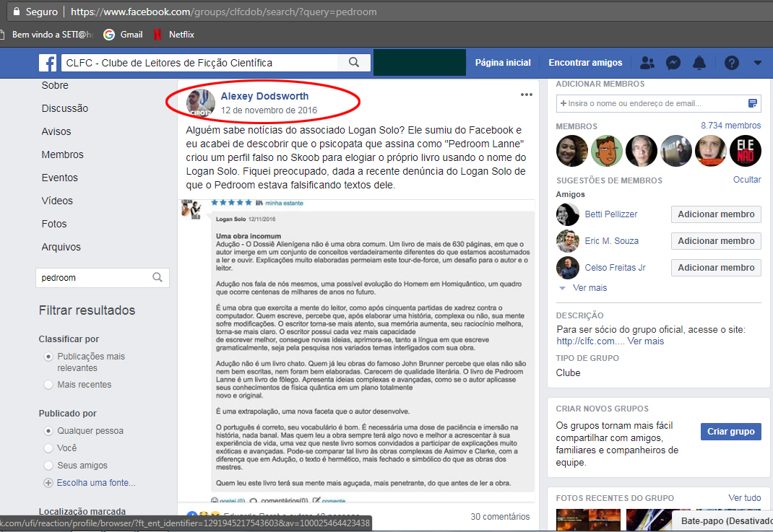The image size is (773, 532).
Task: Open Eventos in group sidebar
Action: tap(60, 178)
